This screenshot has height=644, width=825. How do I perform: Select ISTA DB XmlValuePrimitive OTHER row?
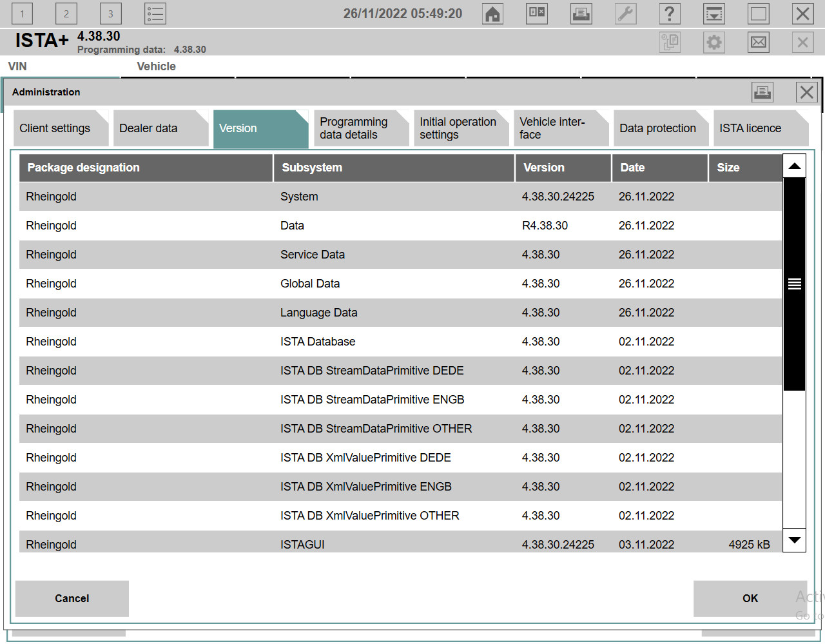pos(400,516)
